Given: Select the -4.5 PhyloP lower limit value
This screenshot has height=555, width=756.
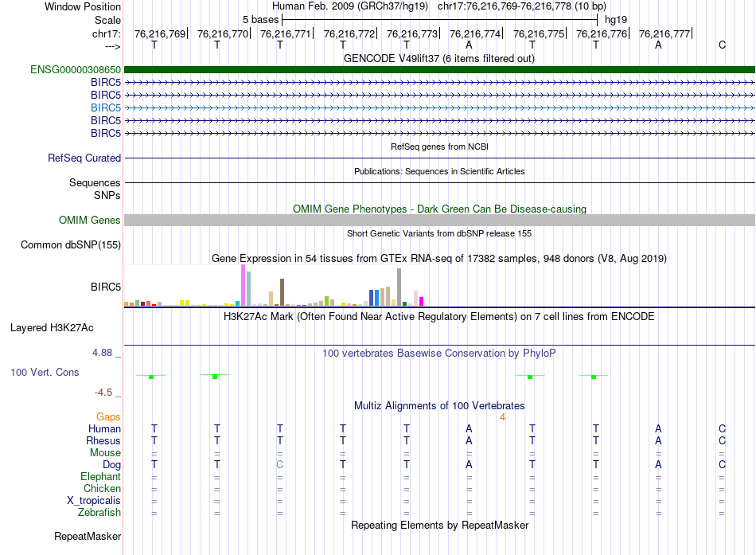Looking at the screenshot, I should [x=103, y=393].
